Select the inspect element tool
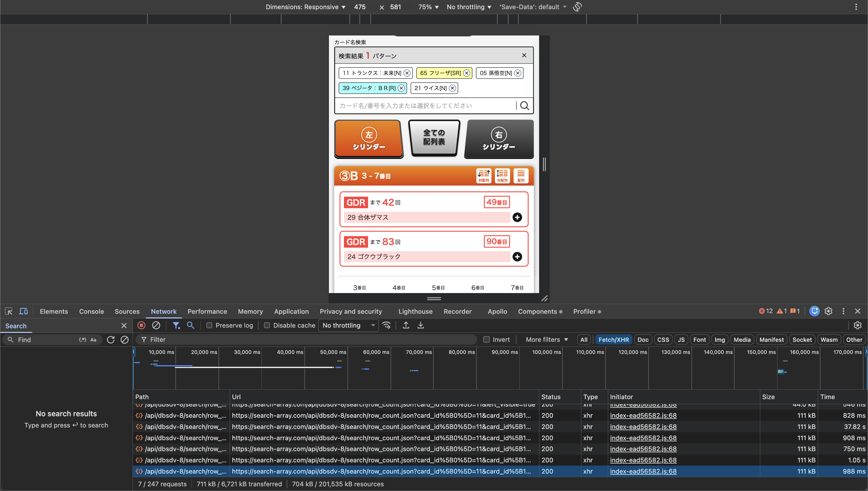Screen dimensions: 868x491 [x=9, y=311]
